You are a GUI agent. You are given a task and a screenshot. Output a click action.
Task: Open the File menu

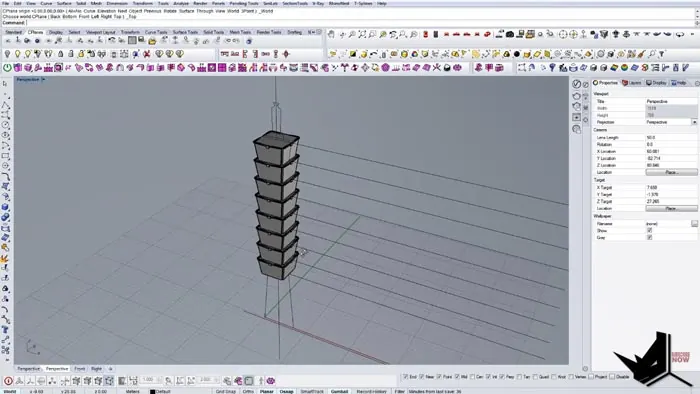5,3
